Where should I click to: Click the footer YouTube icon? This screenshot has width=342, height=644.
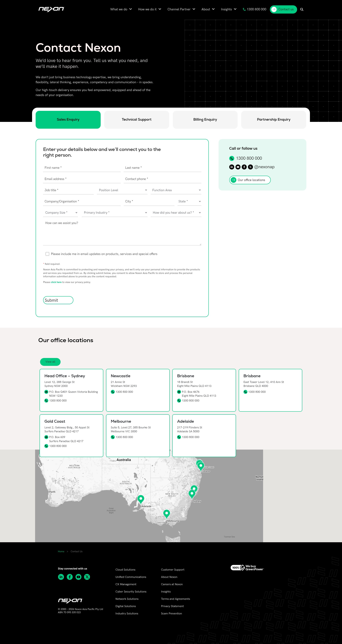click(78, 577)
